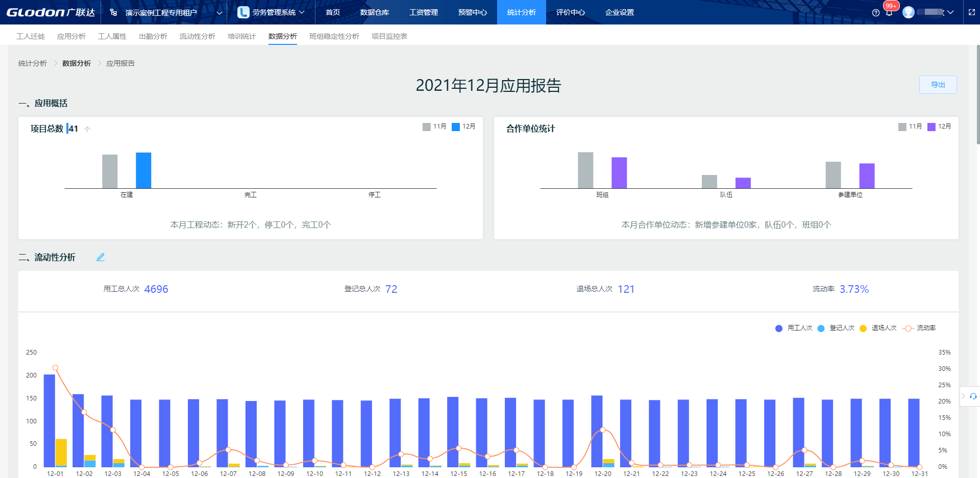Click the 导出 export button

pos(938,85)
